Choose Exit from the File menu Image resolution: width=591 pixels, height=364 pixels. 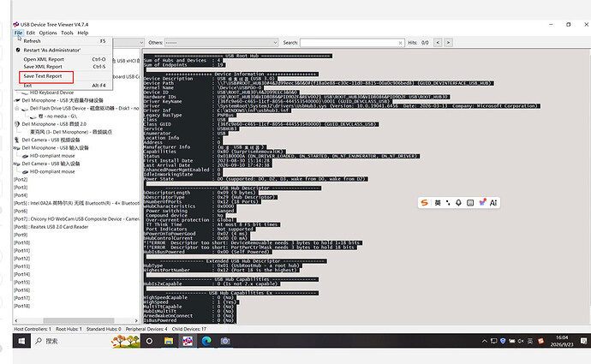click(x=63, y=86)
